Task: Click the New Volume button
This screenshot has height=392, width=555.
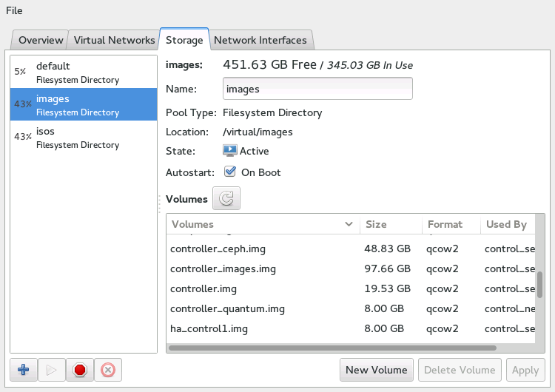Action: pos(376,370)
